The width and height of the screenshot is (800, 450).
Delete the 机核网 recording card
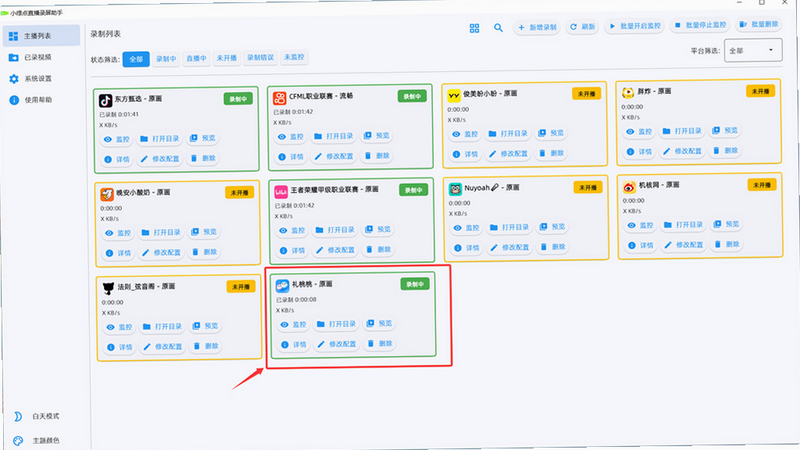tap(727, 244)
